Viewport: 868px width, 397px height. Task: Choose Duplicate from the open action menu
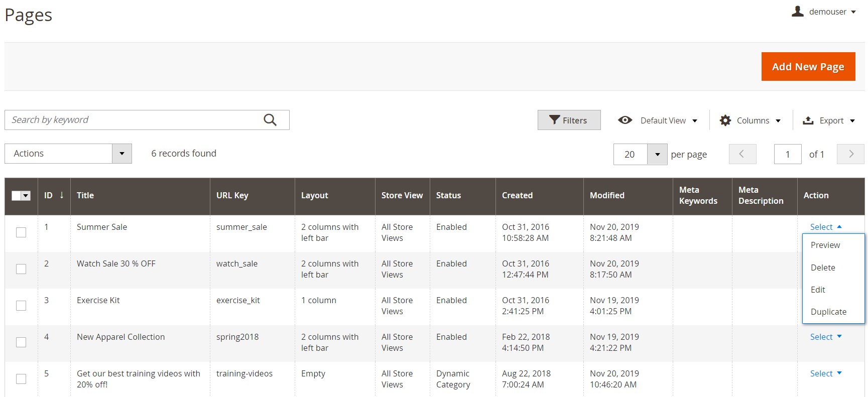[x=828, y=312]
